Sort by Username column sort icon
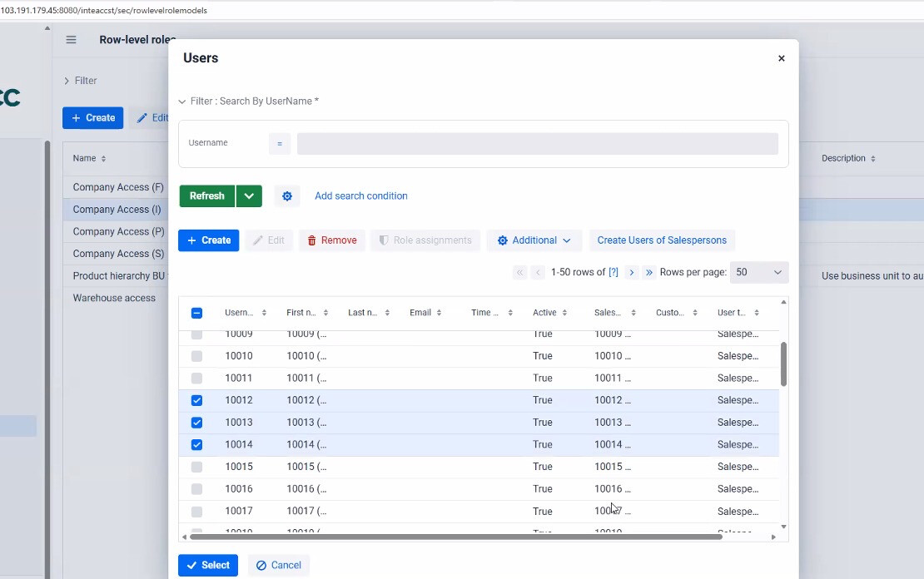The width and height of the screenshot is (924, 579). tap(264, 313)
